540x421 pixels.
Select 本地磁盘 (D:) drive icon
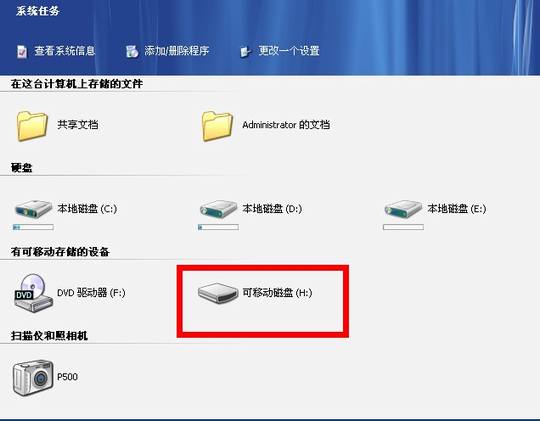pos(218,209)
